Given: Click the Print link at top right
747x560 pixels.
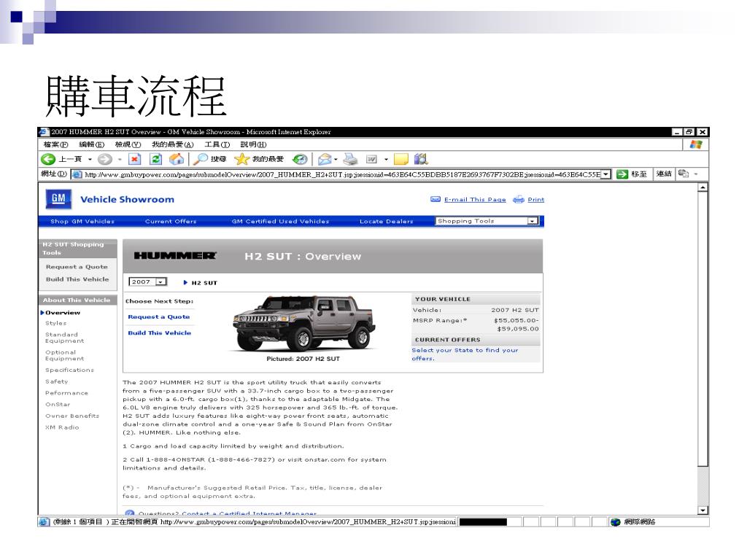Looking at the screenshot, I should pos(536,200).
